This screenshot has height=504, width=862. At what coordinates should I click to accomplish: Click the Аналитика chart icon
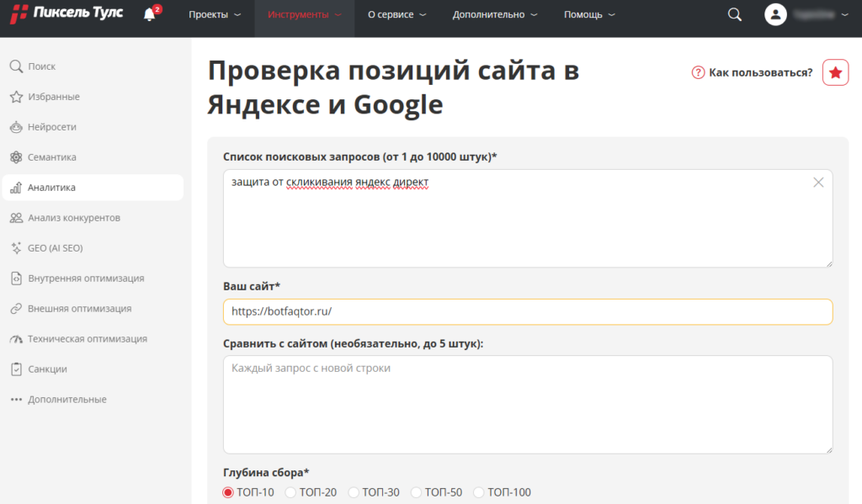click(16, 188)
